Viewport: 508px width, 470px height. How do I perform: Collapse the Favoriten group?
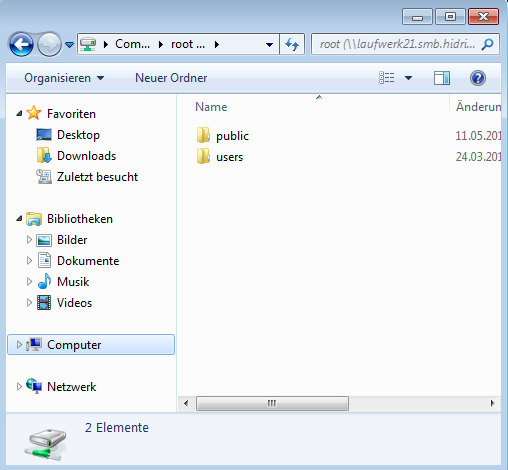click(19, 114)
